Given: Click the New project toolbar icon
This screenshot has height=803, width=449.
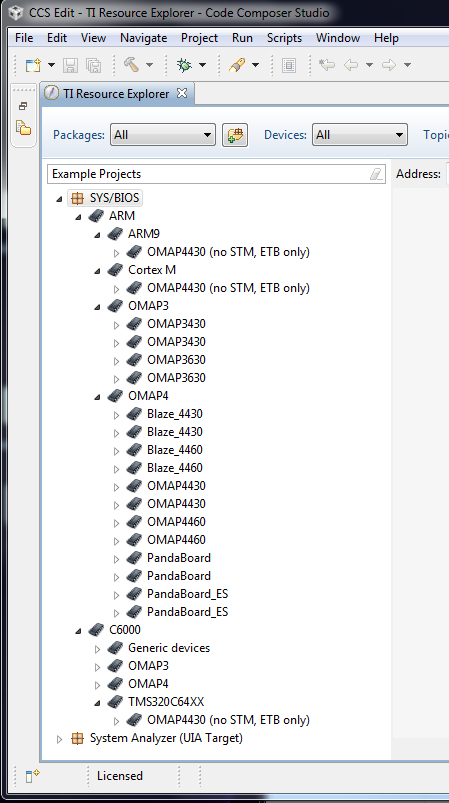Looking at the screenshot, I should coord(33,65).
